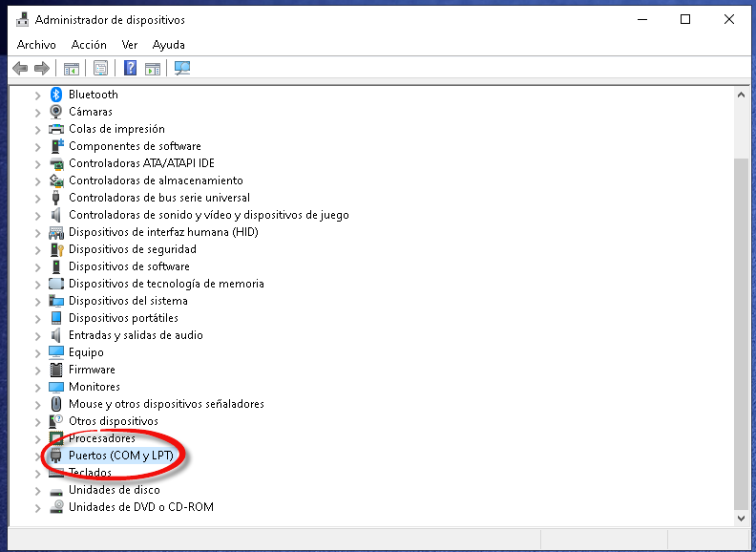Image resolution: width=756 pixels, height=552 pixels.
Task: Click the Device Manager title bar icon
Action: click(x=22, y=20)
